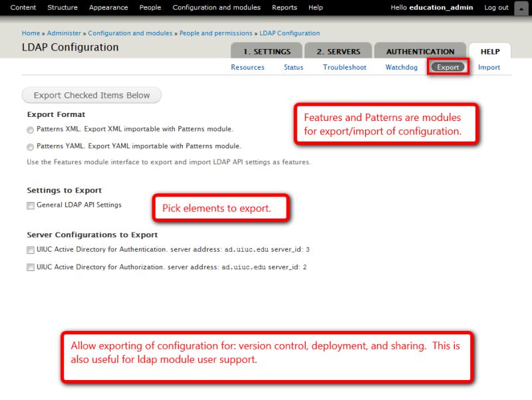Switch to the AUTHENTICATION tab

pyautogui.click(x=420, y=50)
